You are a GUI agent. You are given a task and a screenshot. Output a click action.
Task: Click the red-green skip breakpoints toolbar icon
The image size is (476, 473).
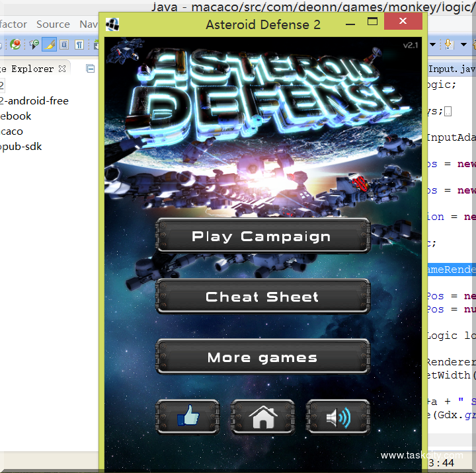(15, 45)
